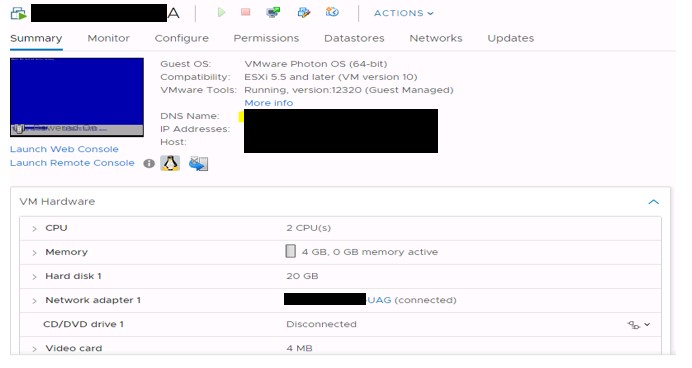
Task: Collapse the VM Hardware panel
Action: (x=654, y=202)
